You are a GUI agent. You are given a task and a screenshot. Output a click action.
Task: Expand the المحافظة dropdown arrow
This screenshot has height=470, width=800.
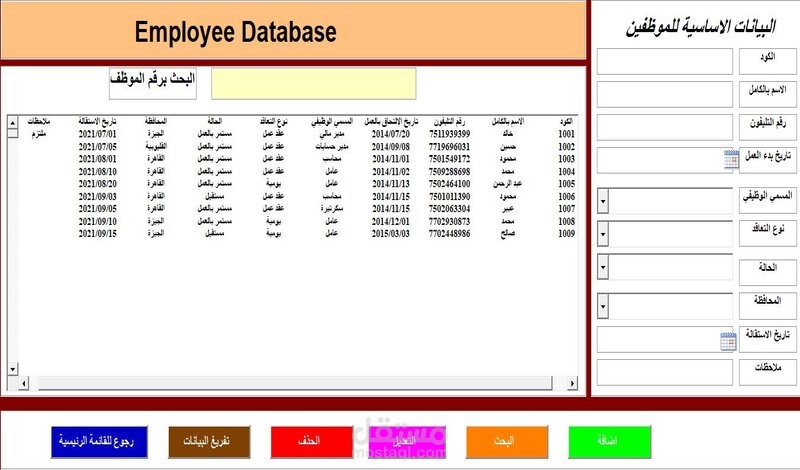[x=603, y=306]
